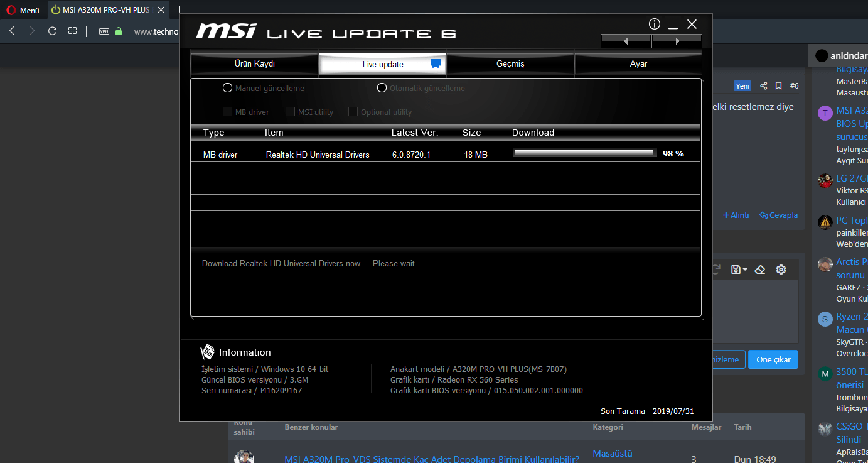
Task: Close the MSI A320M PRO-VH PLUS browser tab
Action: [x=162, y=10]
